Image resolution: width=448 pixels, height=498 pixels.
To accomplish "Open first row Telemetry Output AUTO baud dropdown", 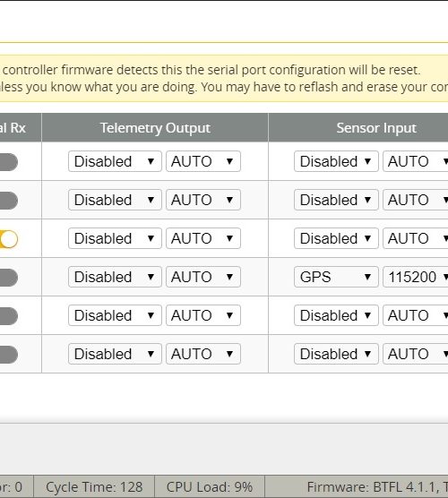I will coord(203,161).
